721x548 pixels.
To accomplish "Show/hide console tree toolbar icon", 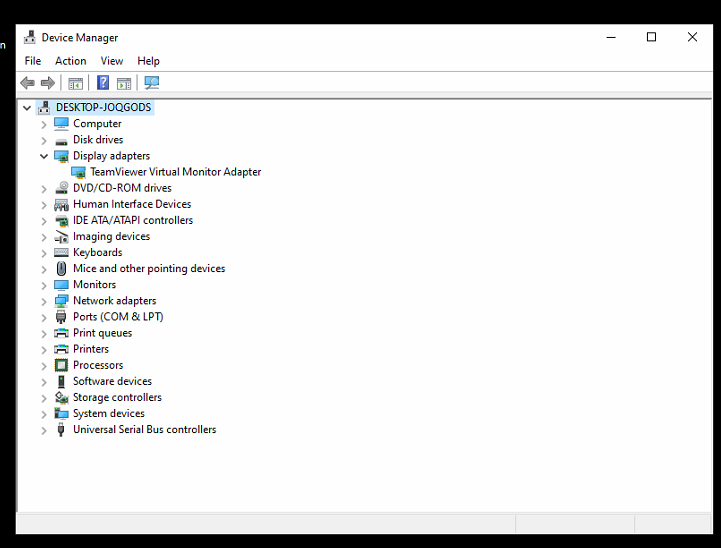I will point(75,84).
